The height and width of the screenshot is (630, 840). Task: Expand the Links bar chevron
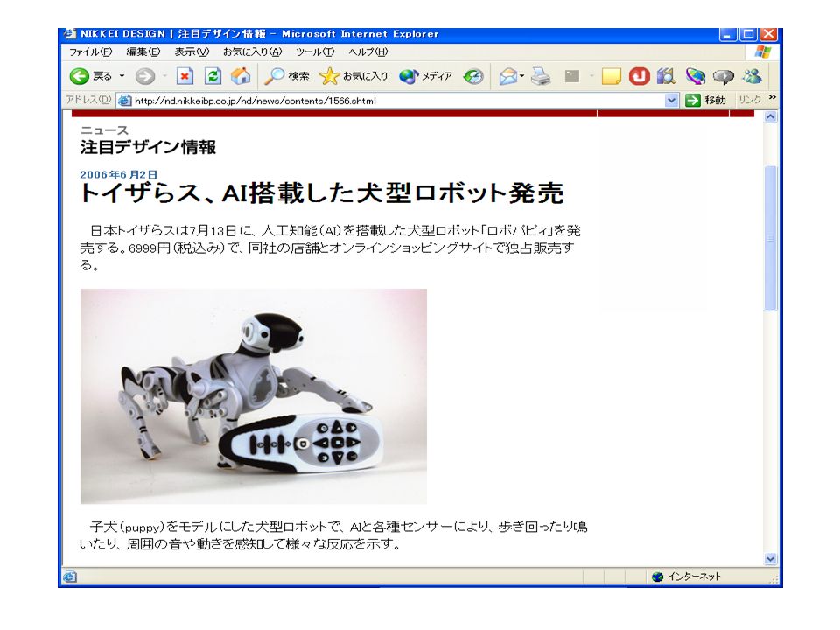click(772, 97)
